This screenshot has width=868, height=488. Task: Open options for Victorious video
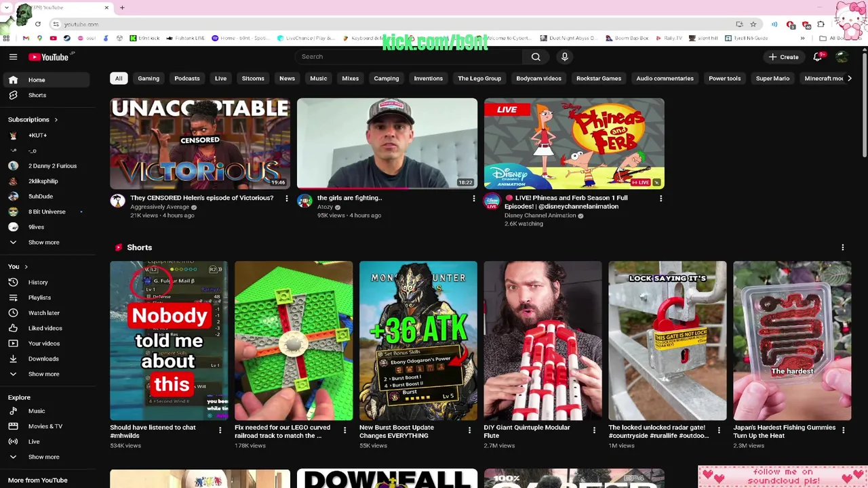coord(286,199)
